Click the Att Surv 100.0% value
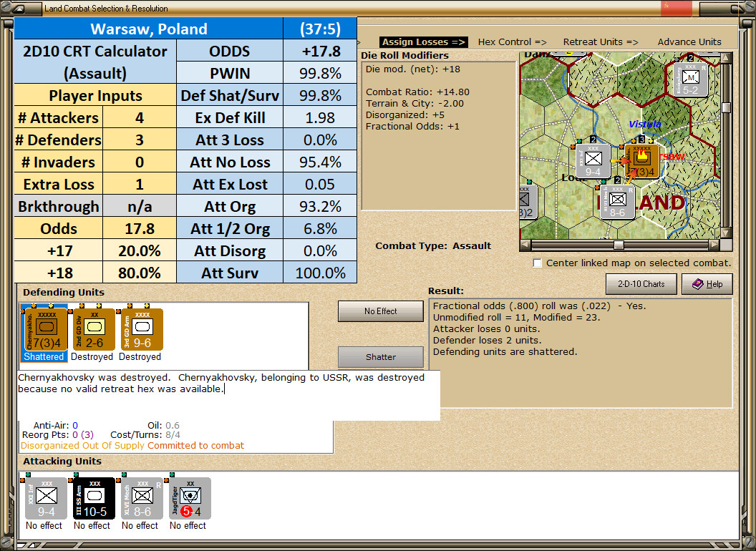This screenshot has width=756, height=551. [320, 273]
